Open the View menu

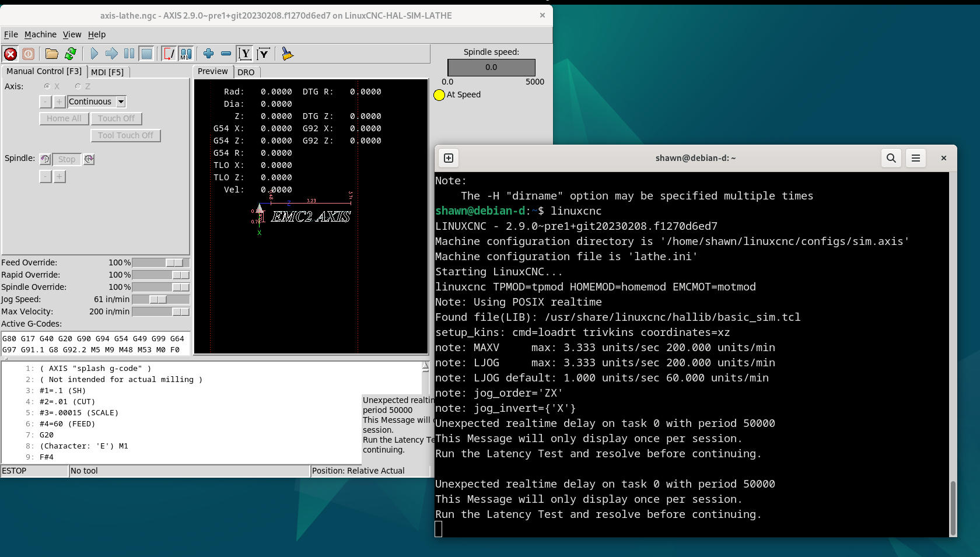coord(72,34)
